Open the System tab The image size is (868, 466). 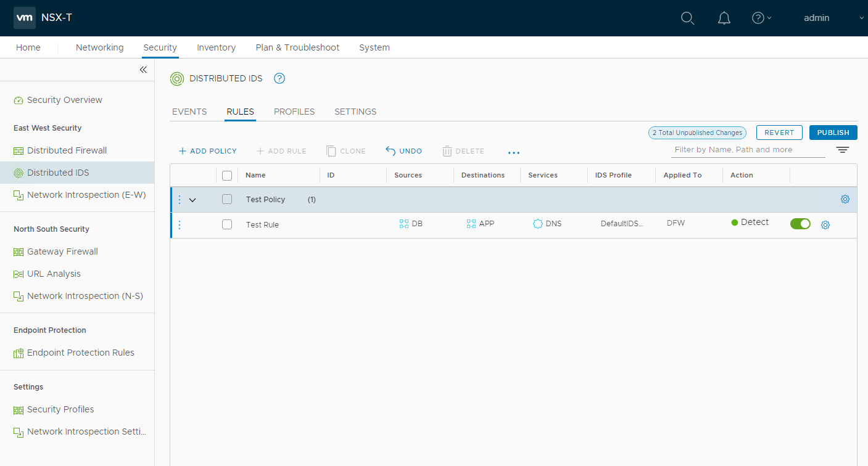374,47
